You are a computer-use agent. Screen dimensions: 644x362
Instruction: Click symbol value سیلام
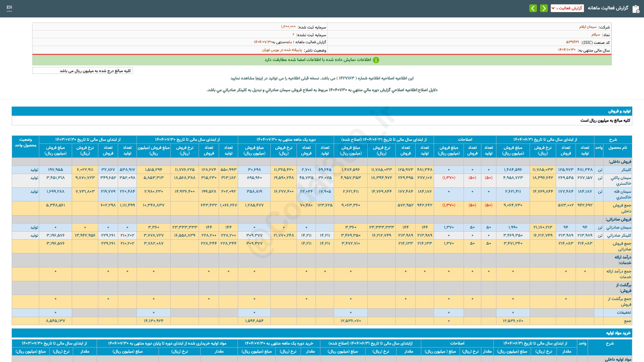point(596,35)
